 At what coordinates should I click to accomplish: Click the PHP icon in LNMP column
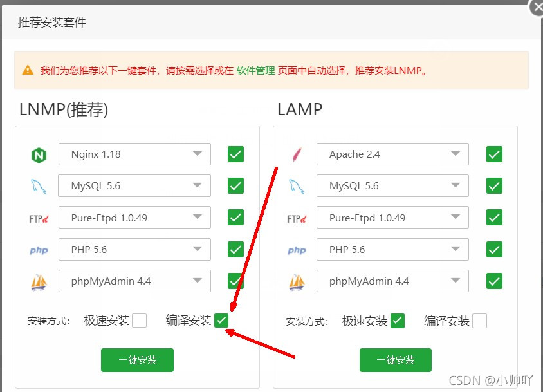[x=39, y=250]
